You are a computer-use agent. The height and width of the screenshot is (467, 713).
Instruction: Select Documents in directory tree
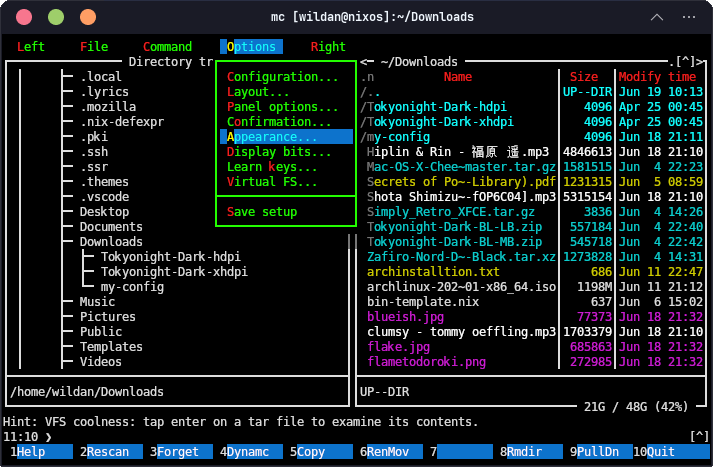pos(111,226)
